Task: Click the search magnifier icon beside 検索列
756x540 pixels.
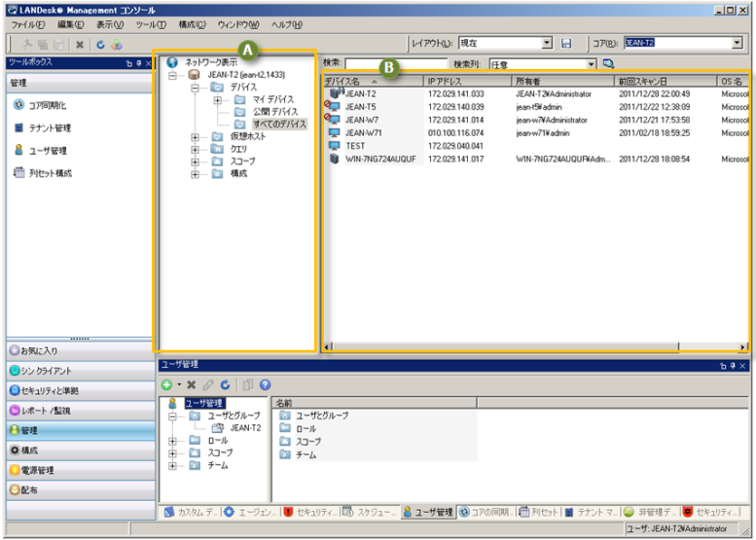Action: pos(608,63)
